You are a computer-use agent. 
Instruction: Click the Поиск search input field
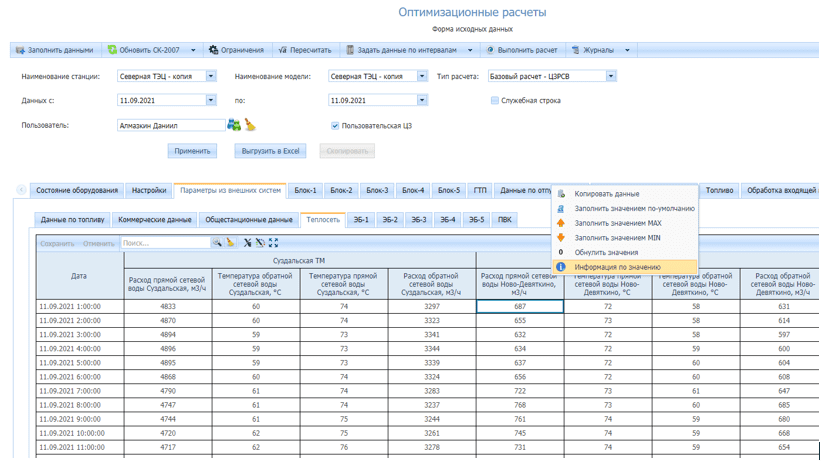point(165,243)
